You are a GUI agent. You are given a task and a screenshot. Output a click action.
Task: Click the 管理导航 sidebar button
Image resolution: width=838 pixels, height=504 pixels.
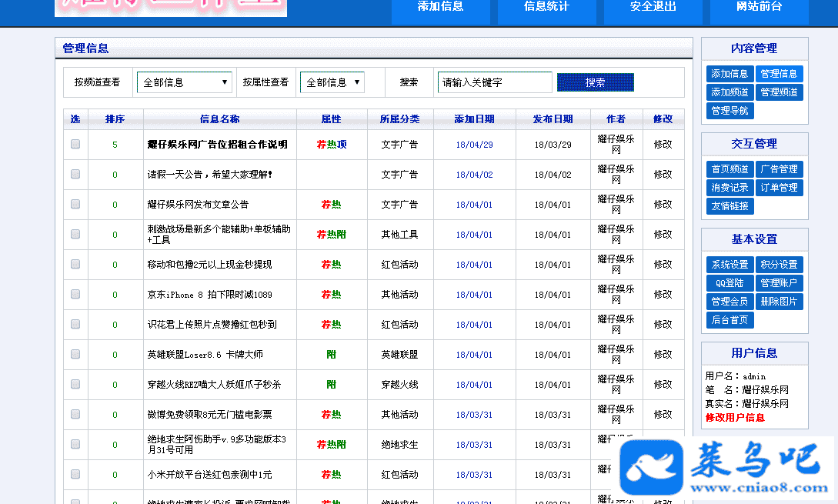[729, 111]
